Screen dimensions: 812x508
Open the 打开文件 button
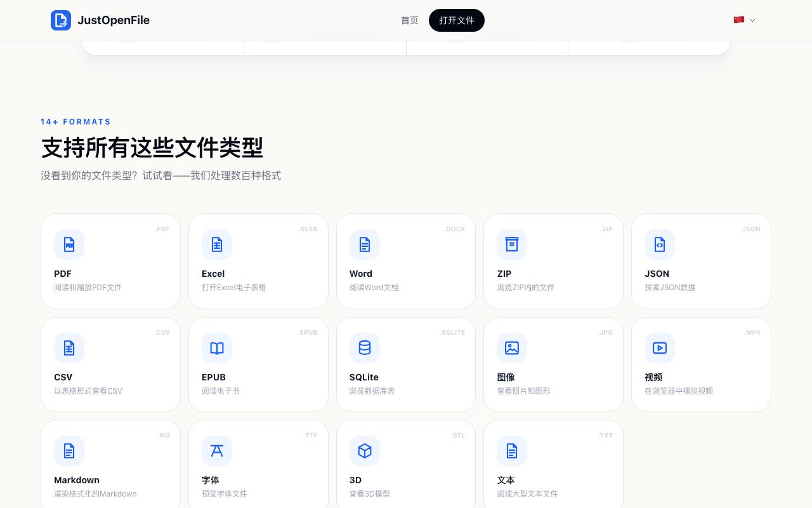coord(457,20)
